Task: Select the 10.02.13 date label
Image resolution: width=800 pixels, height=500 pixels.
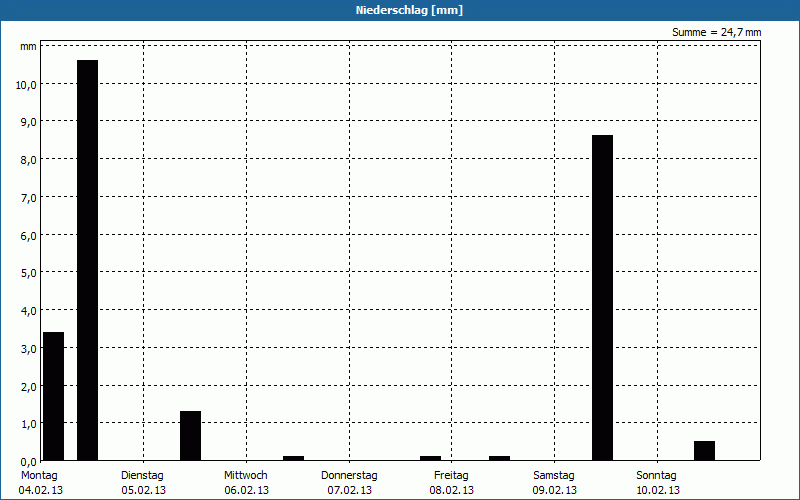Action: pos(658,490)
